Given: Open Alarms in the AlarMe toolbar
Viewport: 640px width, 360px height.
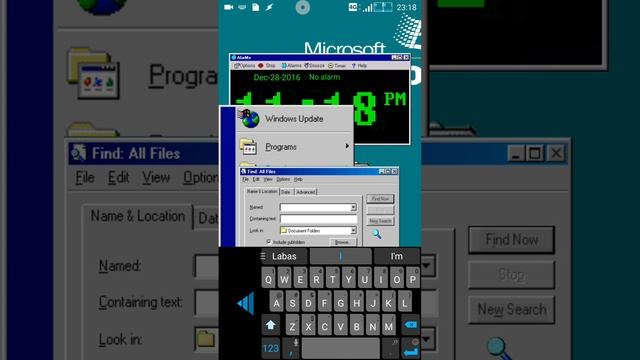Looking at the screenshot, I should coord(291,65).
